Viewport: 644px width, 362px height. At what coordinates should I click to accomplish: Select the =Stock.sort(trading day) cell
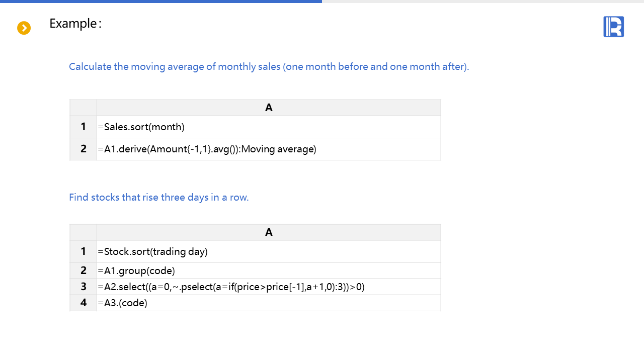click(269, 251)
